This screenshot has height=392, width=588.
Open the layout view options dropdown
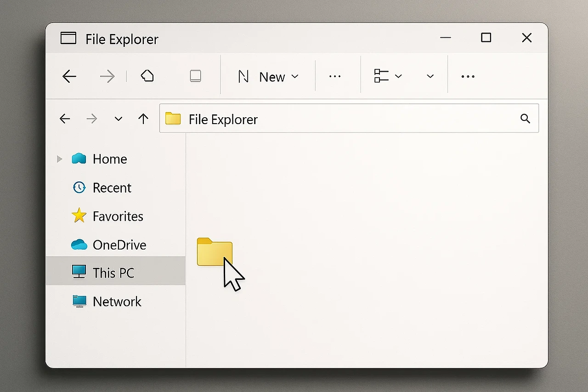coord(388,76)
